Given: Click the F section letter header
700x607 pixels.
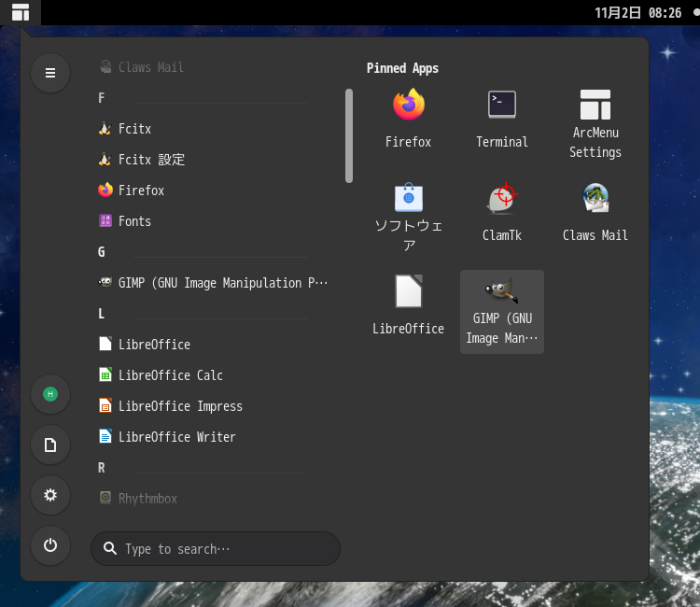Looking at the screenshot, I should point(102,98).
